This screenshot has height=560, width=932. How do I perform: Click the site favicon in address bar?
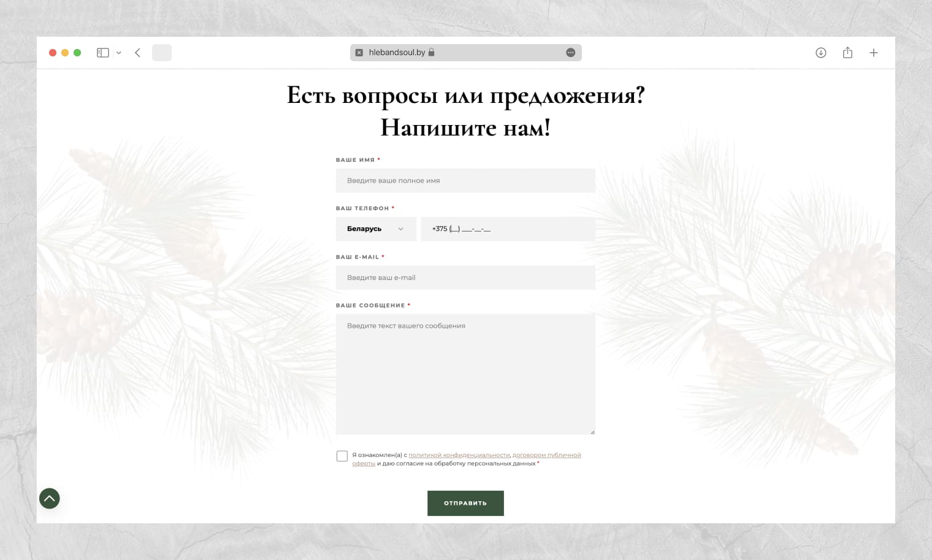[x=359, y=53]
